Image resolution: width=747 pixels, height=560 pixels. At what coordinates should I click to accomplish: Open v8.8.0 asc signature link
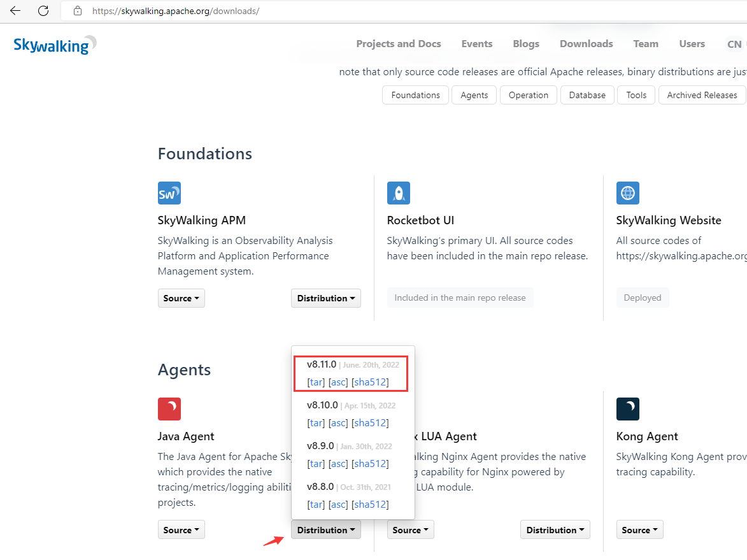click(338, 504)
